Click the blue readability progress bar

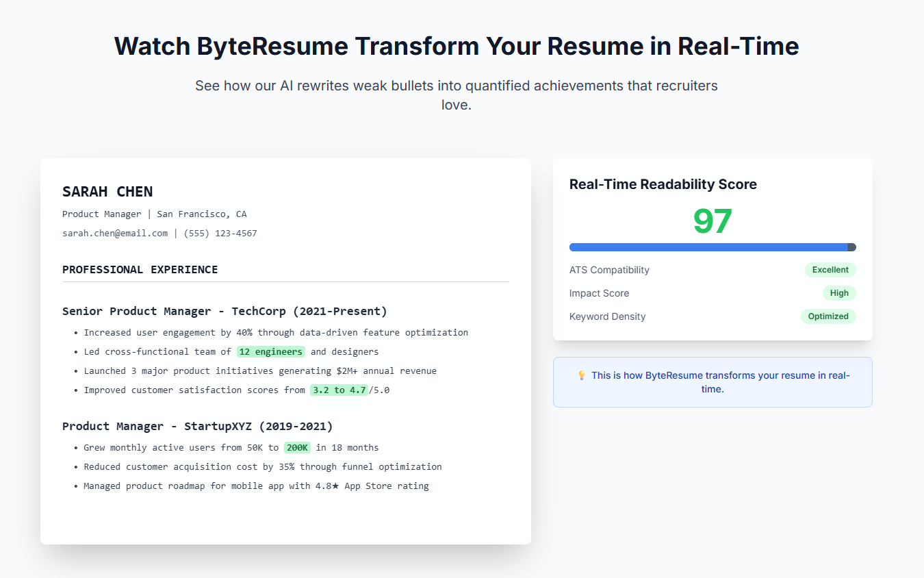pyautogui.click(x=713, y=247)
